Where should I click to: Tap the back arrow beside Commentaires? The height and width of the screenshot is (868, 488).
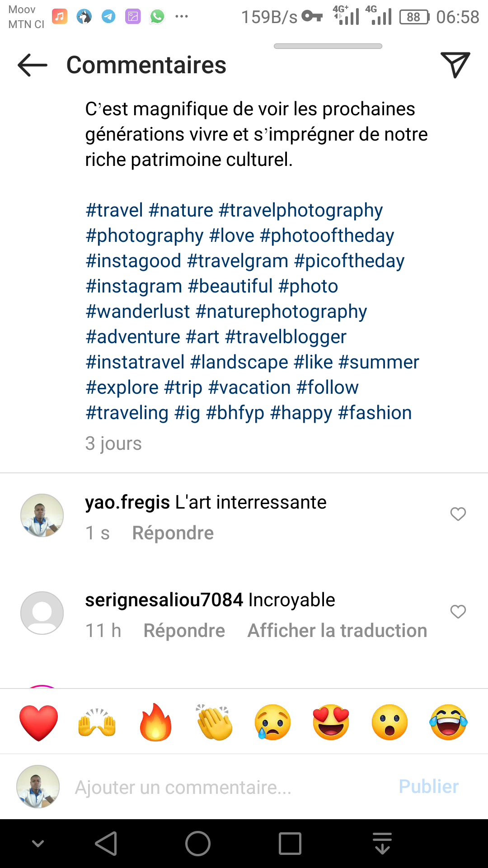33,65
